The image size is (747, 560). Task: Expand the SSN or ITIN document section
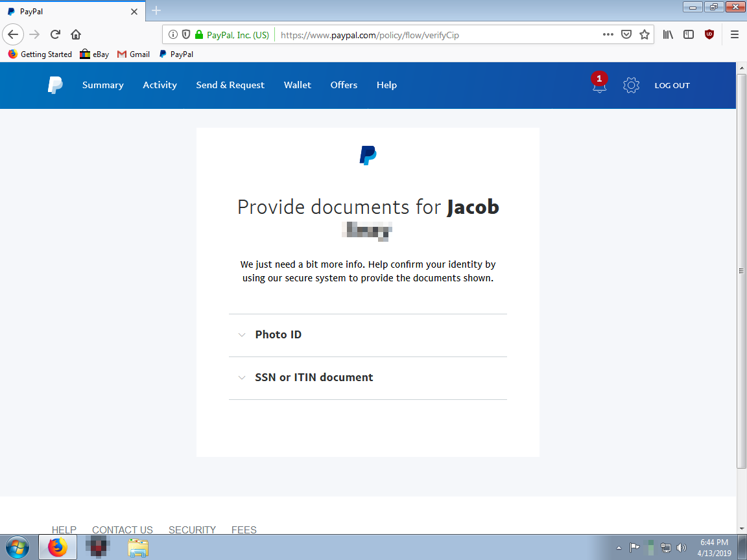tap(368, 378)
